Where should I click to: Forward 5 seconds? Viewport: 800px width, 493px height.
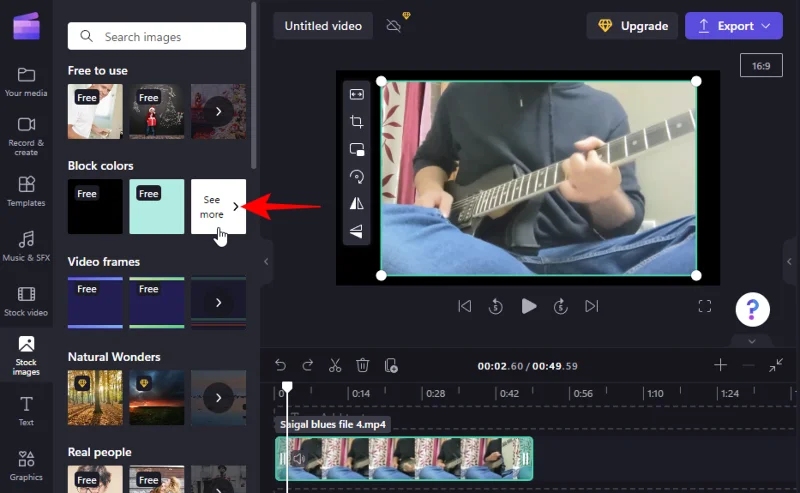(561, 306)
